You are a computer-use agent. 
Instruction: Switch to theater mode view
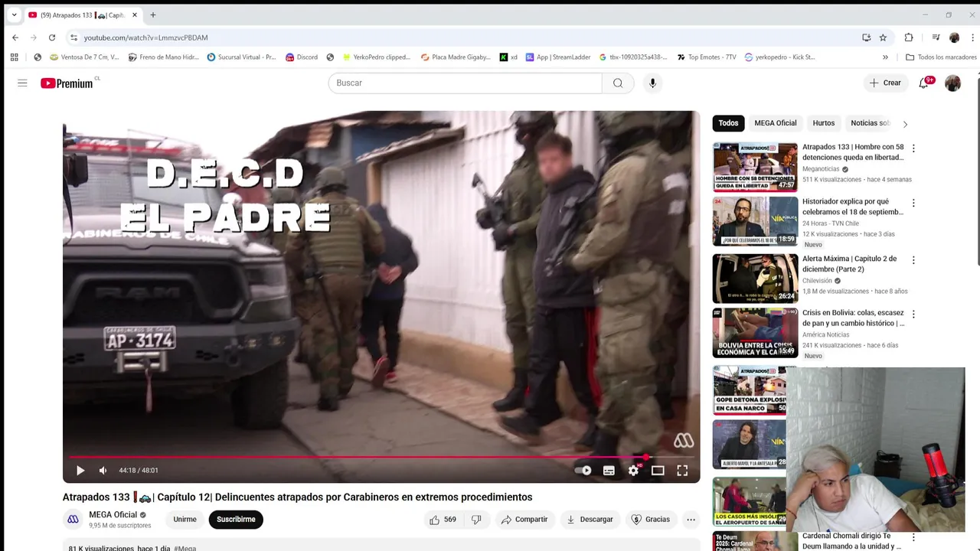pyautogui.click(x=658, y=471)
